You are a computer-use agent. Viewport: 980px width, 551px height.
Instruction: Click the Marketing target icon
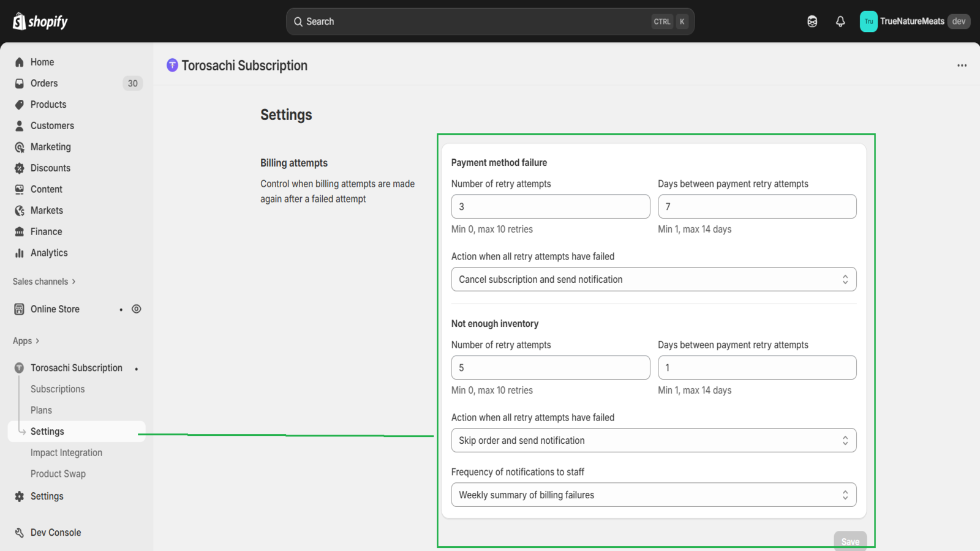click(x=20, y=147)
